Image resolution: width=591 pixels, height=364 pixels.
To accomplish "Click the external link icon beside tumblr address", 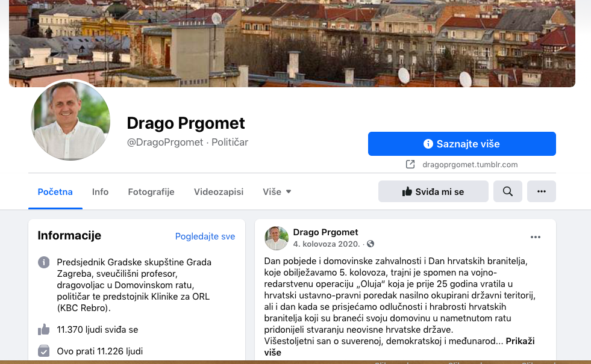I will 410,164.
